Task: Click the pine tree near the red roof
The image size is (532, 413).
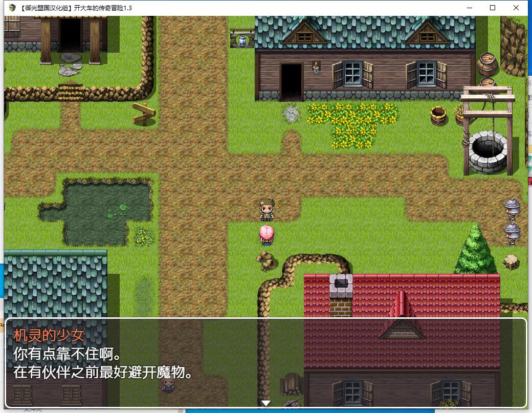Action: tap(475, 251)
